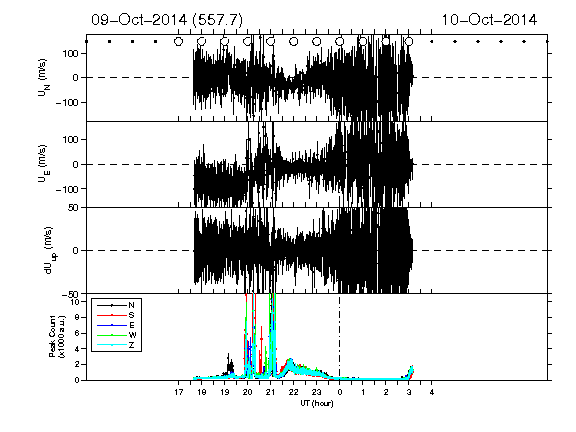576x432 pixels.
Task: Click the open circle marker above hour 17
Action: [179, 42]
